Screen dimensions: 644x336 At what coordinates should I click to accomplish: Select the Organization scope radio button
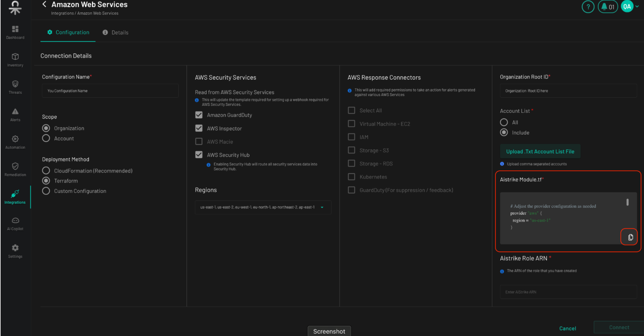(x=46, y=128)
